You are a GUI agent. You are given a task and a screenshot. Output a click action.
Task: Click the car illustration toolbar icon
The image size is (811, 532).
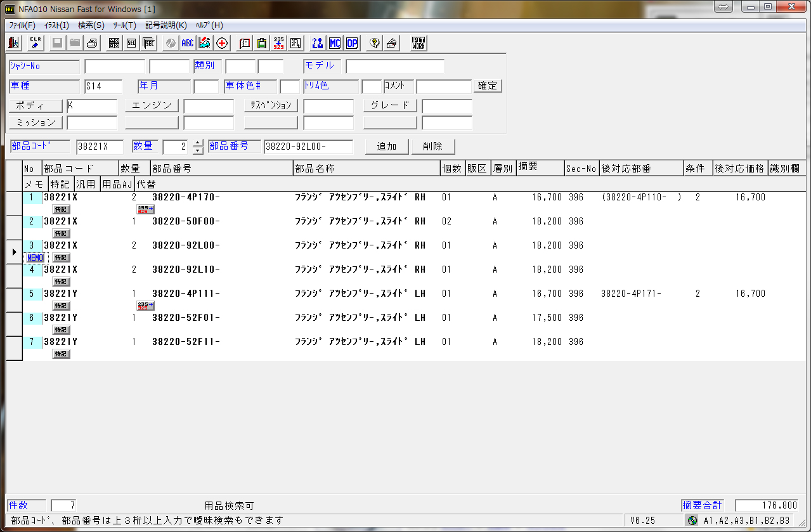coord(205,43)
